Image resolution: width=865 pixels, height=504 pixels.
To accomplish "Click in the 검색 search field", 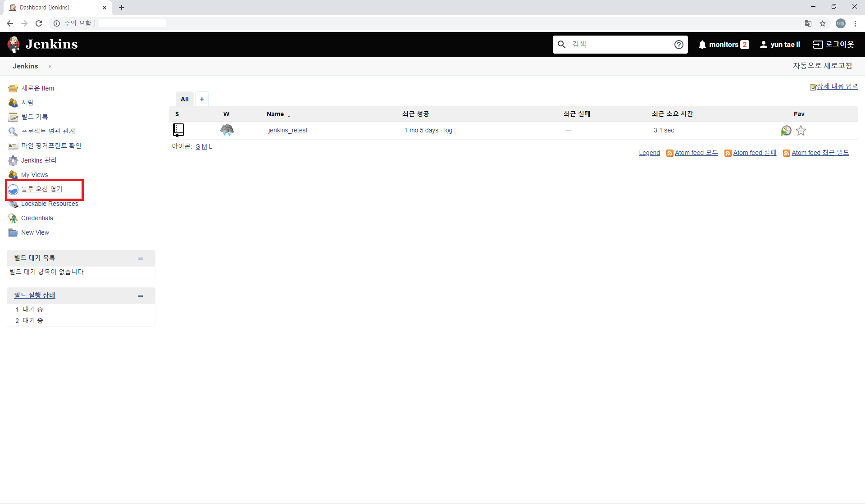I will [x=619, y=45].
